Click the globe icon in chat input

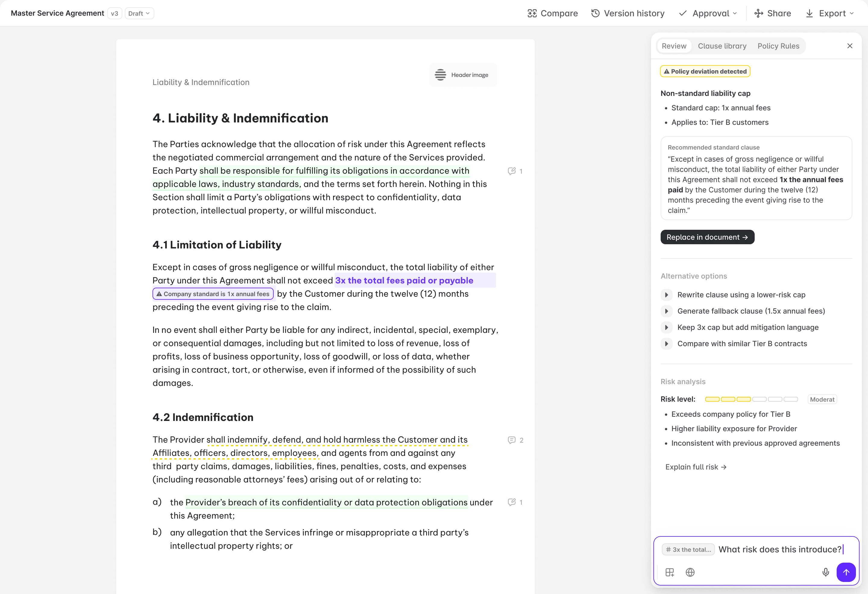[x=690, y=572]
